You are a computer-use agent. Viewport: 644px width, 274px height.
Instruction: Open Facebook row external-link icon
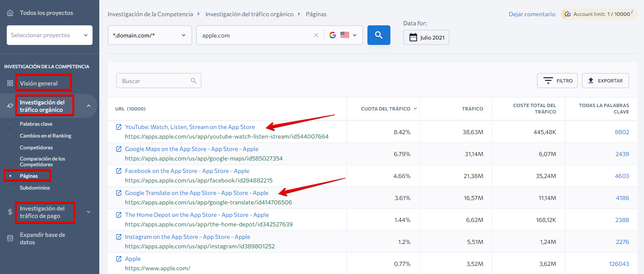(x=119, y=171)
